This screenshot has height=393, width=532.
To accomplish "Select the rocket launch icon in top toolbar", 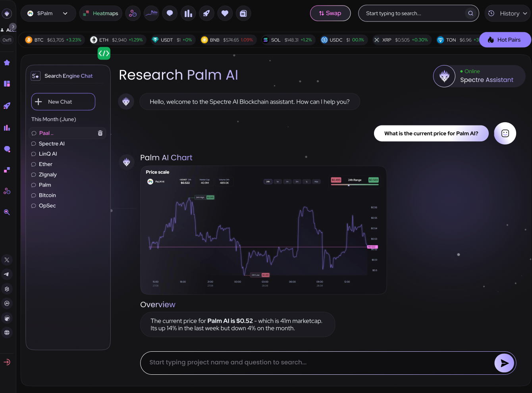I will (206, 13).
